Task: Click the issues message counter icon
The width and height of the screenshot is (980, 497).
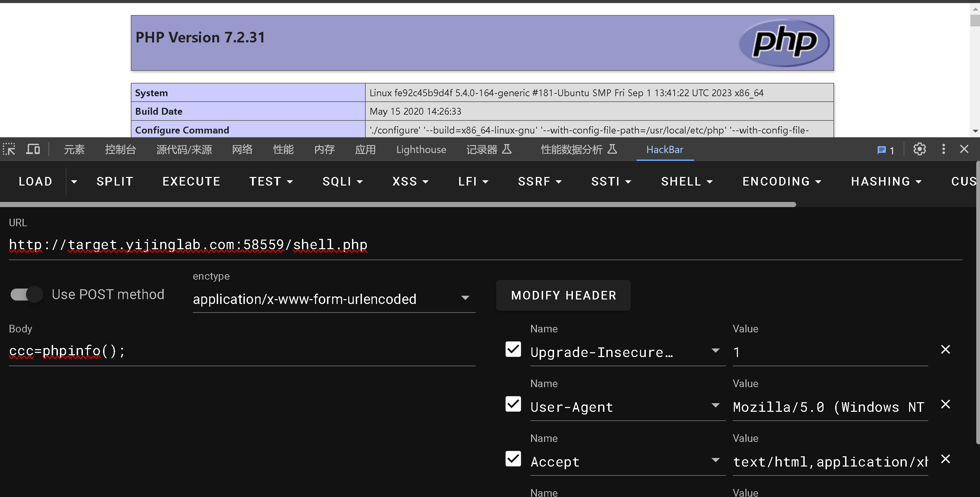Action: (x=885, y=150)
